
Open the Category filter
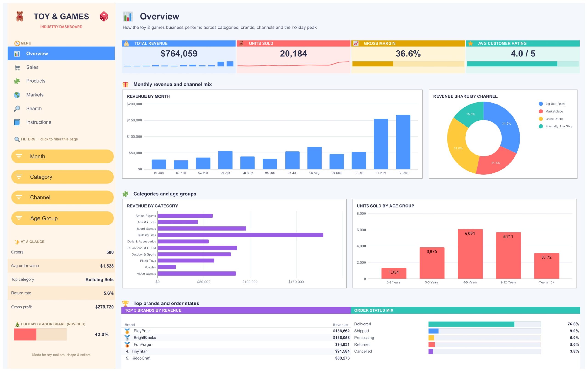[x=62, y=177]
